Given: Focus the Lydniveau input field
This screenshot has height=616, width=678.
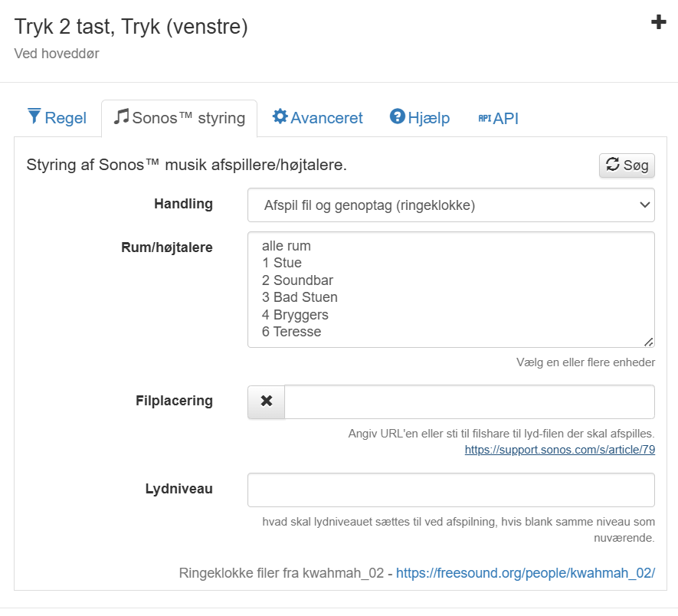Looking at the screenshot, I should pos(450,490).
